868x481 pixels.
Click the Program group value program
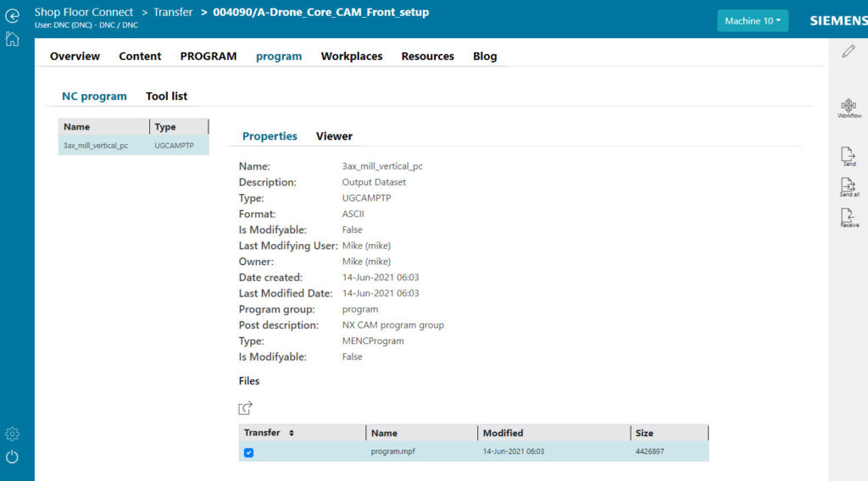pyautogui.click(x=359, y=309)
